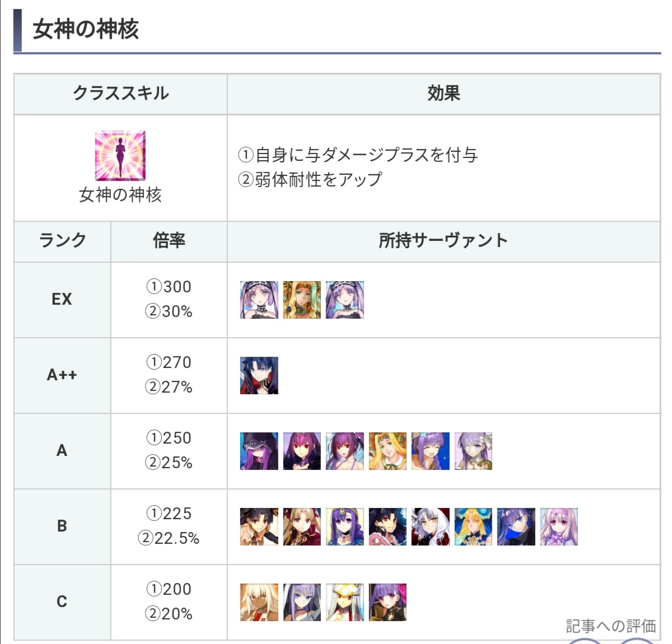The height and width of the screenshot is (644, 672).
Task: Click the ①250 multiplier value
Action: [169, 438]
